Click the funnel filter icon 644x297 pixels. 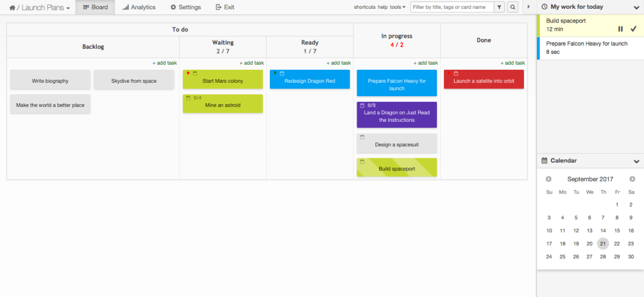(499, 7)
